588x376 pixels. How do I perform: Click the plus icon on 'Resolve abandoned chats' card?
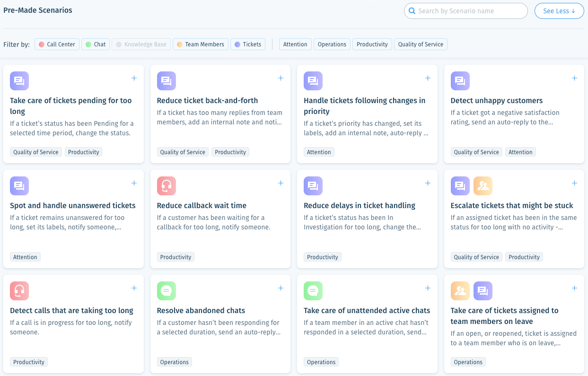click(x=281, y=288)
